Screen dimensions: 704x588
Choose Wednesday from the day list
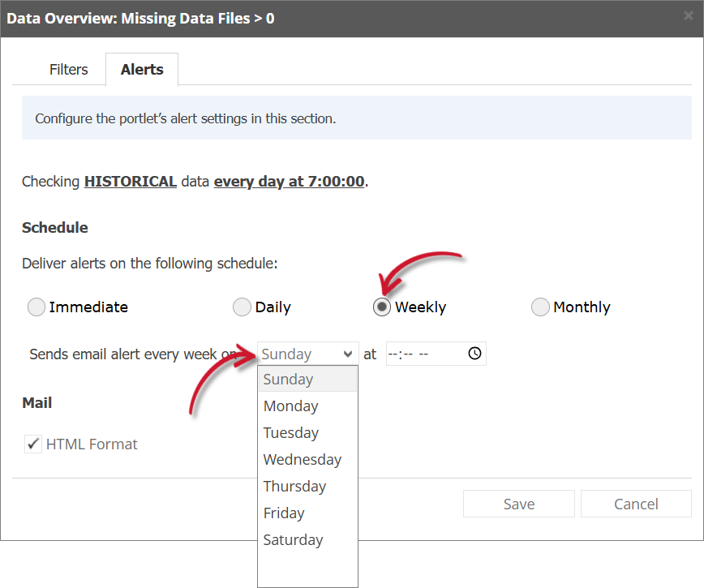tap(302, 459)
